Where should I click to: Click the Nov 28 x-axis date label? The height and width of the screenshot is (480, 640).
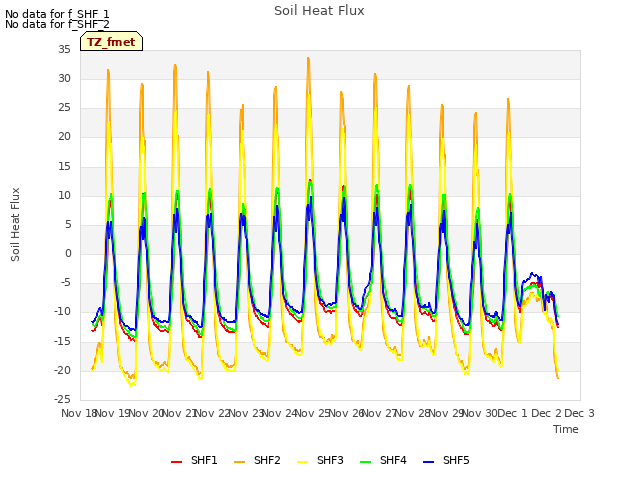(413, 413)
